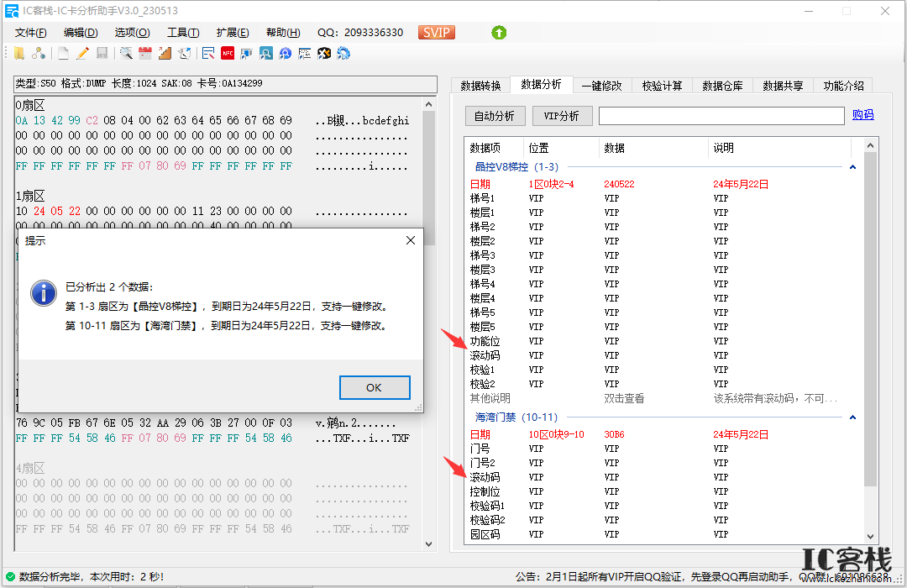Click the blue gear settings toolbar icon

coord(343,53)
